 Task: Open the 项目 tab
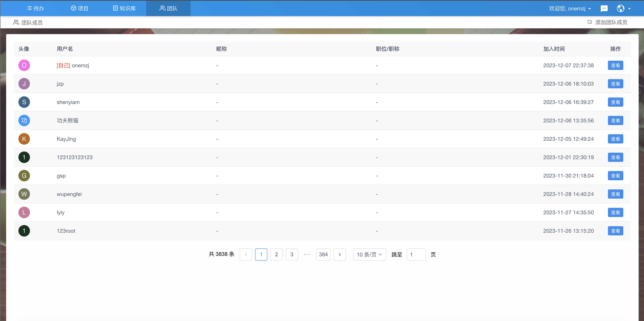80,8
